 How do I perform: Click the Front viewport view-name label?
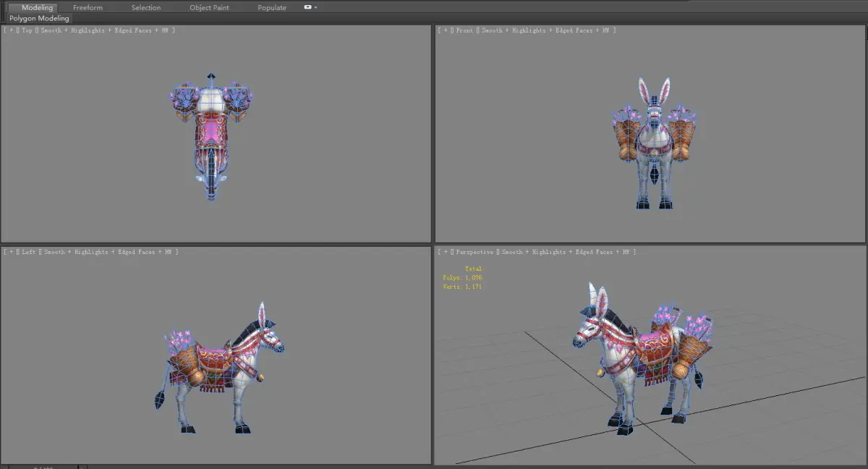tap(466, 30)
